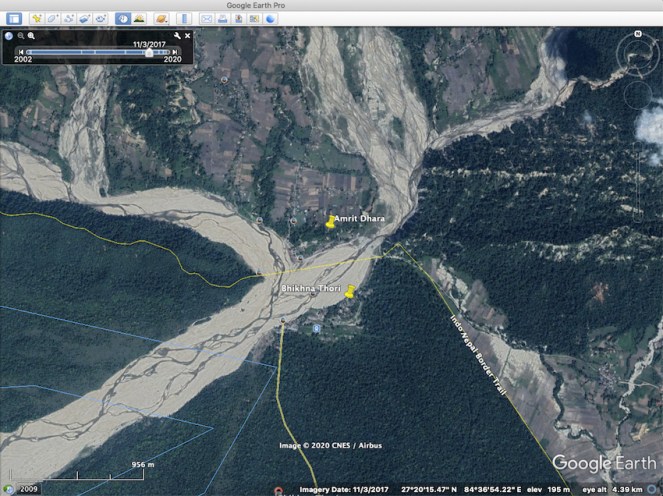663x496 pixels.
Task: Click the Email toolbar icon
Action: tap(207, 19)
